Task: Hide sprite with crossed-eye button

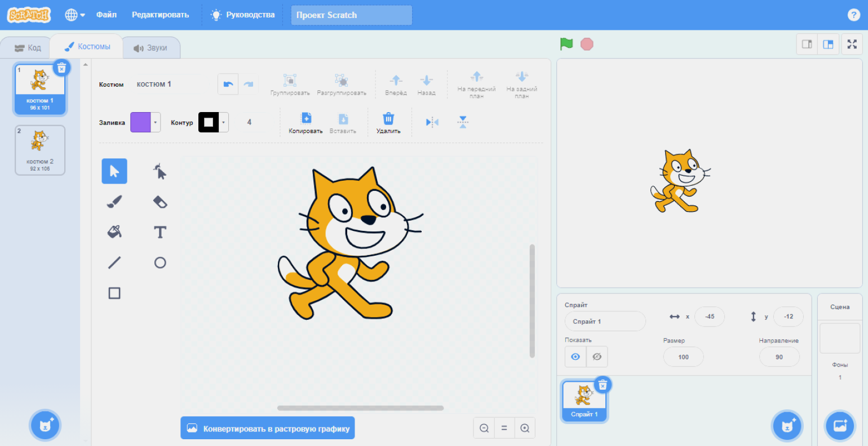Action: point(597,357)
